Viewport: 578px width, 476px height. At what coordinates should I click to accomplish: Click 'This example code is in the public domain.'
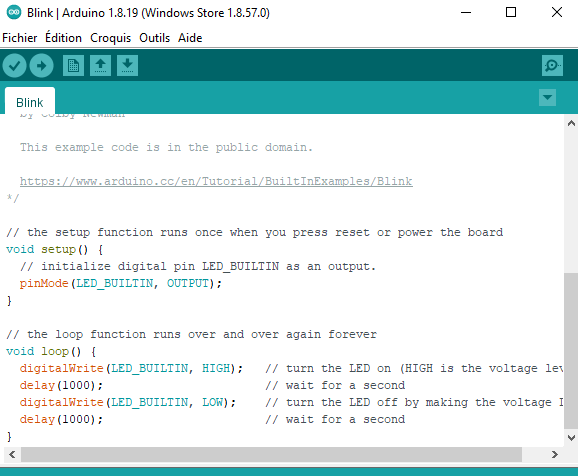(166, 147)
